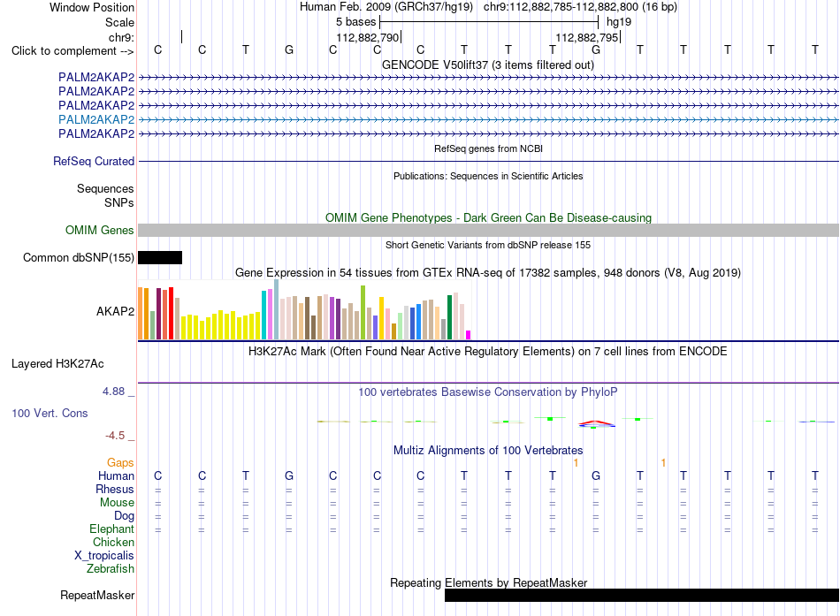Click the 'Chicken' species row label
This screenshot has height=616, width=840.
(113, 543)
